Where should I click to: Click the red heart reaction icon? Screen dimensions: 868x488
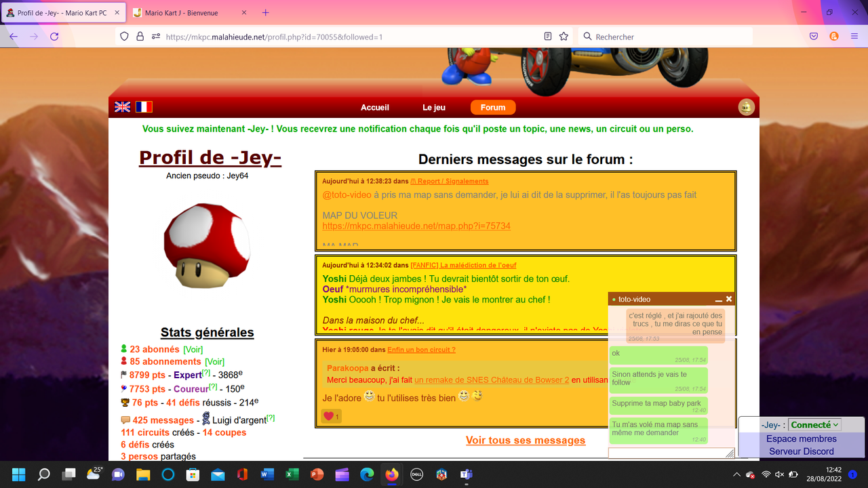click(x=328, y=416)
